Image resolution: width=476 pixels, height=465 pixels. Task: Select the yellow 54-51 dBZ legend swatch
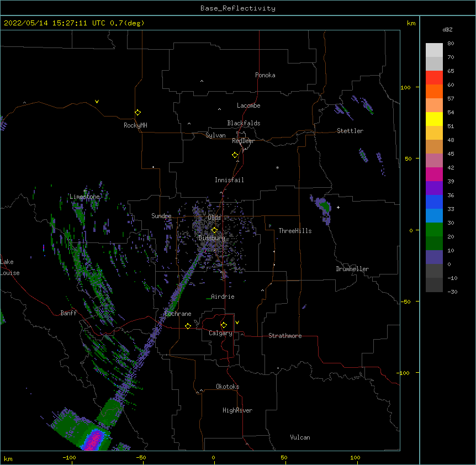click(x=434, y=119)
